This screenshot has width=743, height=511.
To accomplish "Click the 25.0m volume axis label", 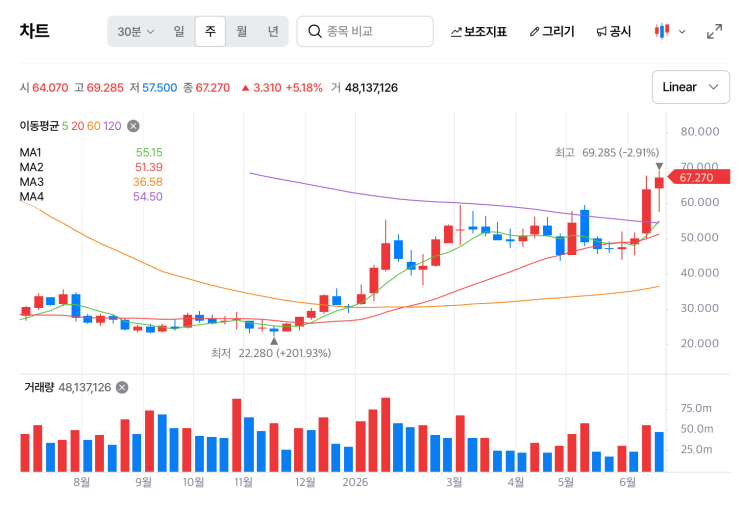I will pos(696,449).
